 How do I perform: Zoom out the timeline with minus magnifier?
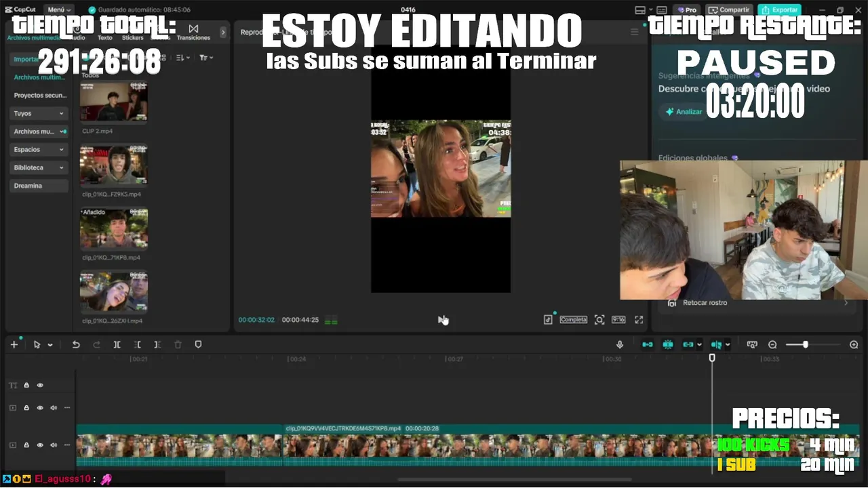point(772,344)
